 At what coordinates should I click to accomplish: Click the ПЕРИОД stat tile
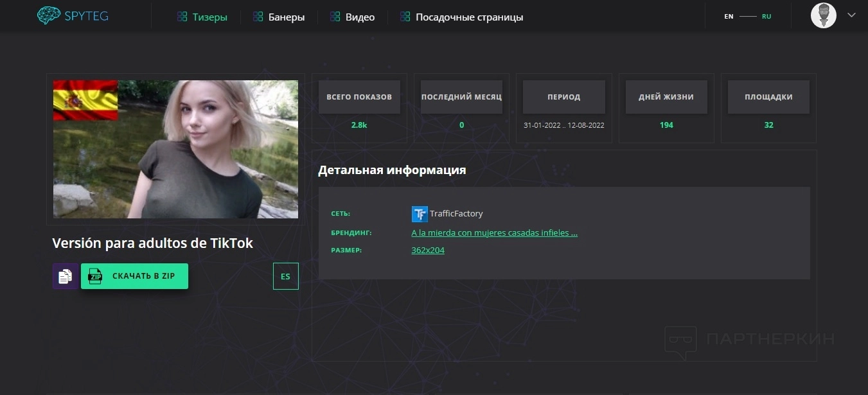point(564,97)
